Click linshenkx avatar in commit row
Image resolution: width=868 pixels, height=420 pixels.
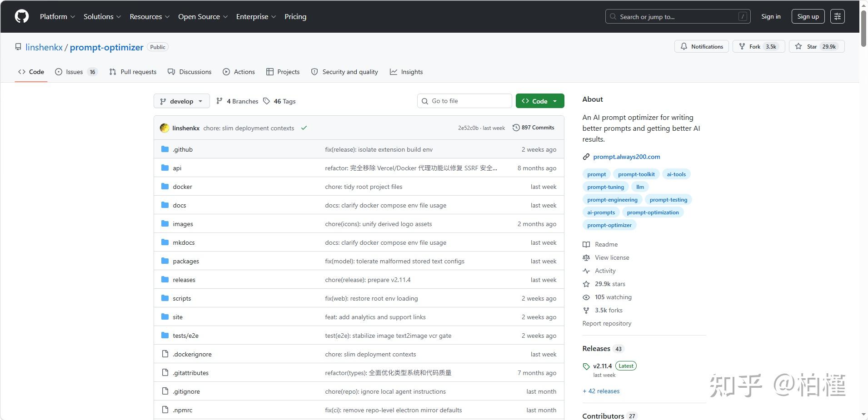pyautogui.click(x=165, y=128)
